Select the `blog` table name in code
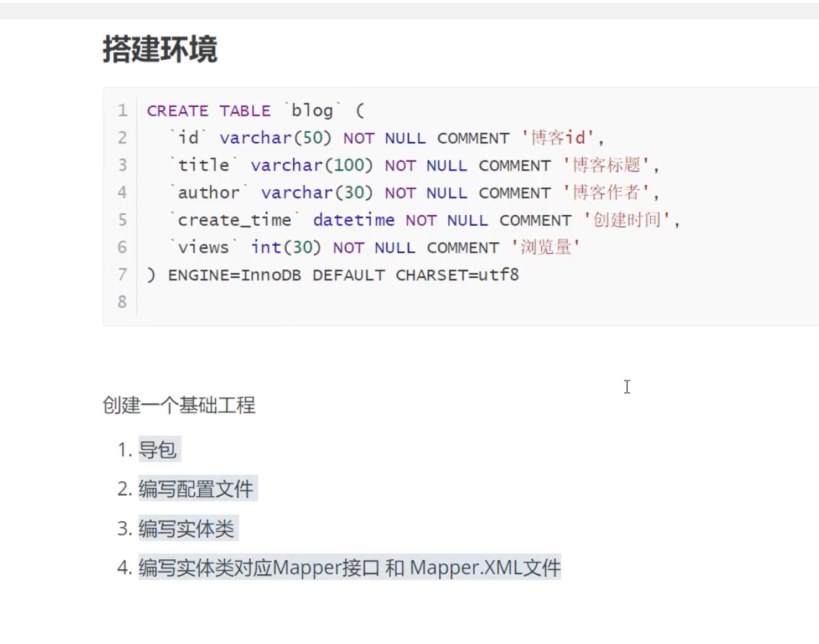Image resolution: width=819 pixels, height=644 pixels. click(x=311, y=111)
